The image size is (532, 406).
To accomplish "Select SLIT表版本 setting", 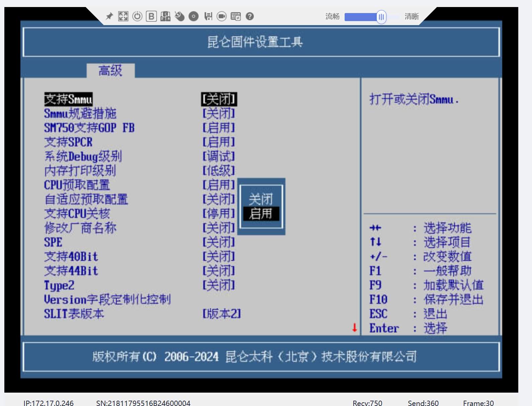I will tap(74, 314).
